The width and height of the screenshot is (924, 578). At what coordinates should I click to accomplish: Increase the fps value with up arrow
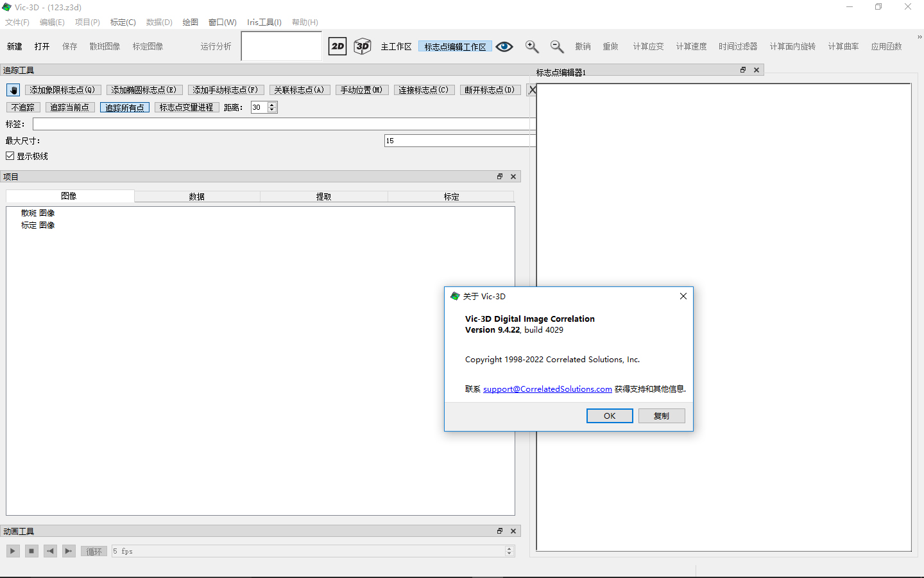pos(509,548)
